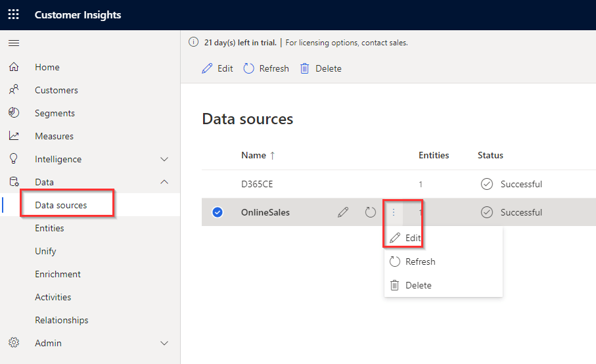Viewport: 596px width, 364px height.
Task: Collapse the hamburger navigation menu
Action: (13, 43)
